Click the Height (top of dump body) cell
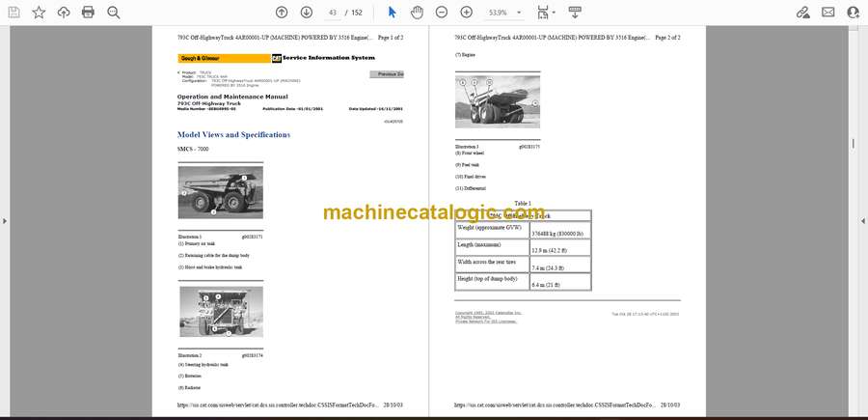Viewport: 868px width, 420px height. pos(492,282)
